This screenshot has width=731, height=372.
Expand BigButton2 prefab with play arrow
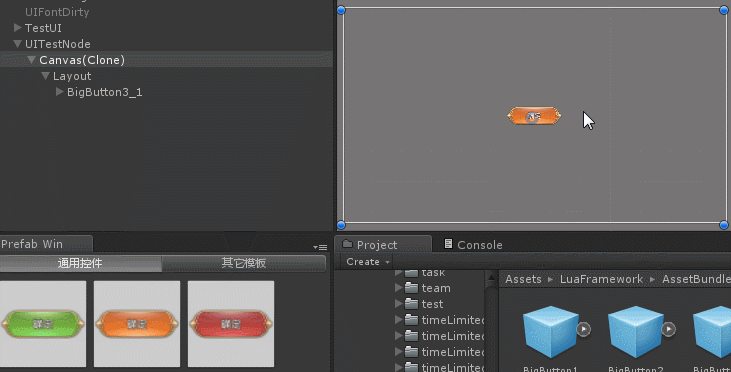(x=669, y=329)
